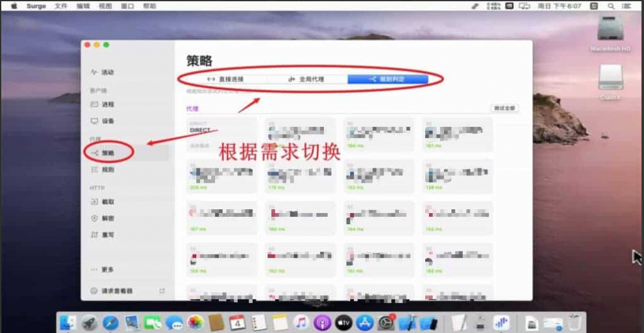The height and width of the screenshot is (333, 644).
Task: Click 测试全部 (Test All) button
Action: pyautogui.click(x=504, y=108)
